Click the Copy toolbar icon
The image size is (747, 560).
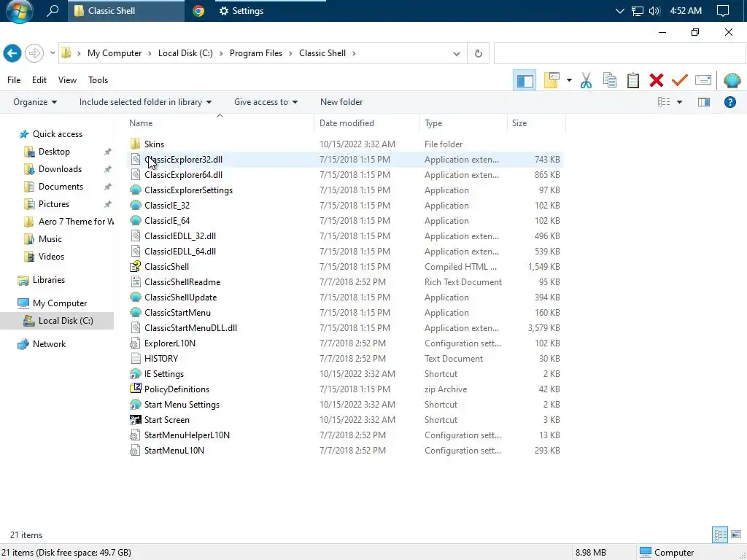610,80
